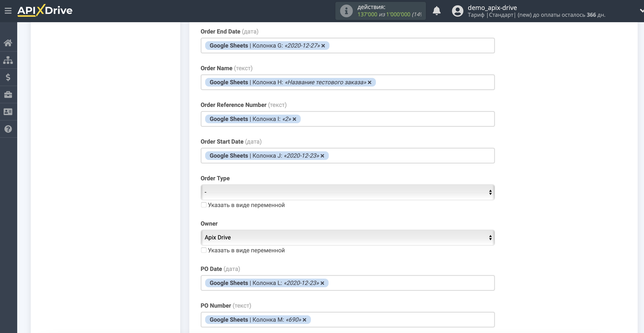
Task: Click the user avatar icon
Action: 457,11
